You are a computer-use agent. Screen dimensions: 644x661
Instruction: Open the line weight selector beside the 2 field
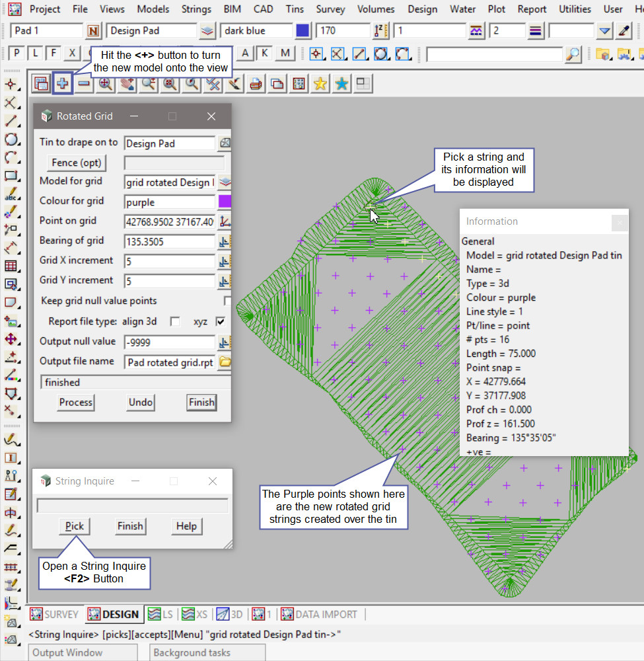click(536, 31)
